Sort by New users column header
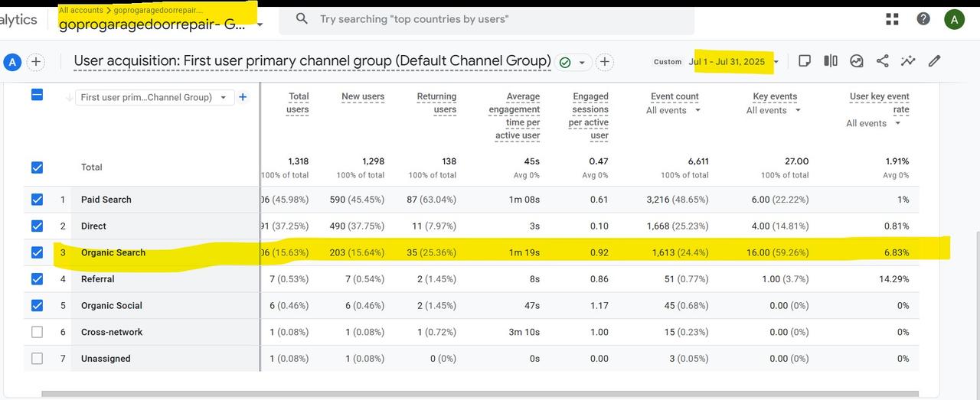This screenshot has height=400, width=980. 363,97
